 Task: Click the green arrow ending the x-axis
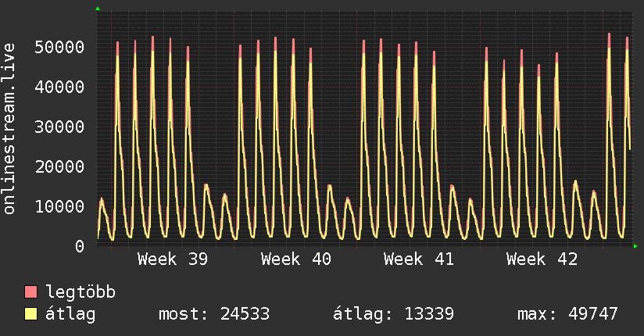pyautogui.click(x=635, y=246)
